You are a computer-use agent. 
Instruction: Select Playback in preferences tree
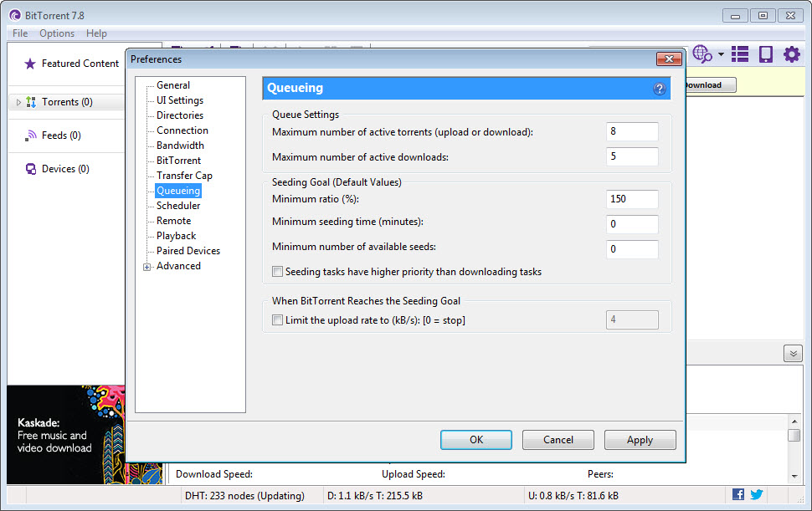176,235
